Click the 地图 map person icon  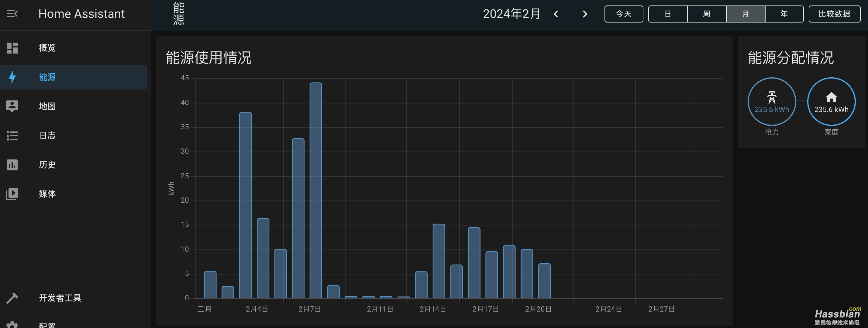click(x=12, y=106)
